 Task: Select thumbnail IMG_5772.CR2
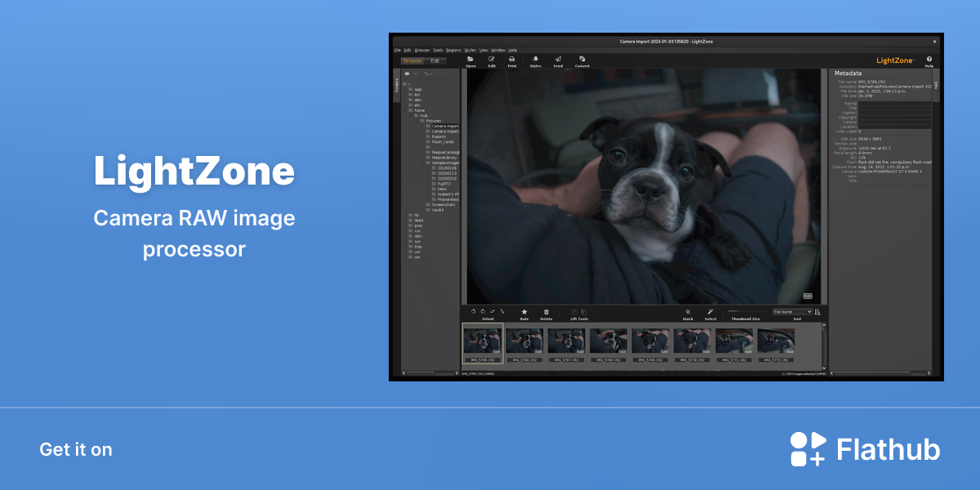776,345
